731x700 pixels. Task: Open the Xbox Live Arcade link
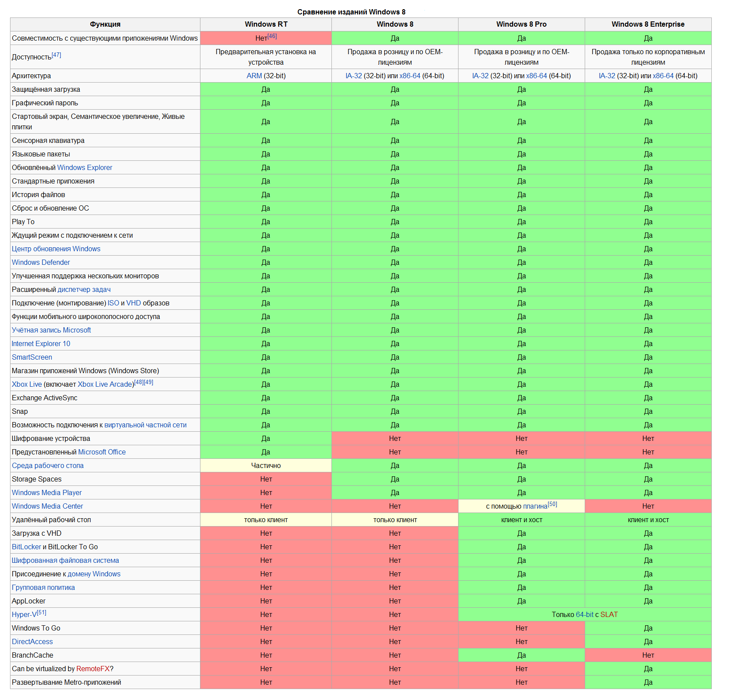coord(105,384)
